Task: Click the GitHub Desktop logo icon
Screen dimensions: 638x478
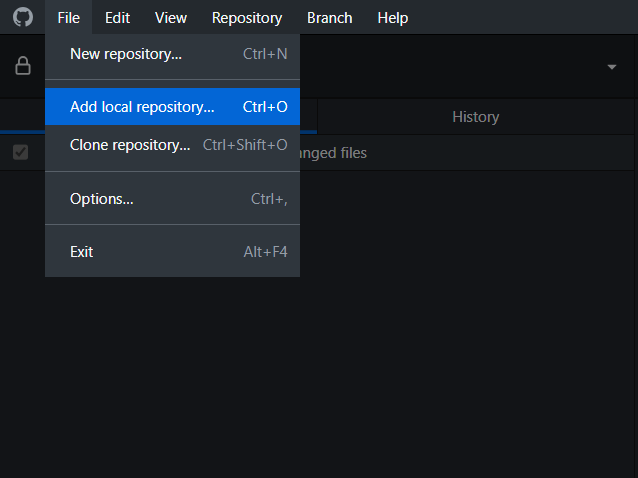Action: [22, 17]
